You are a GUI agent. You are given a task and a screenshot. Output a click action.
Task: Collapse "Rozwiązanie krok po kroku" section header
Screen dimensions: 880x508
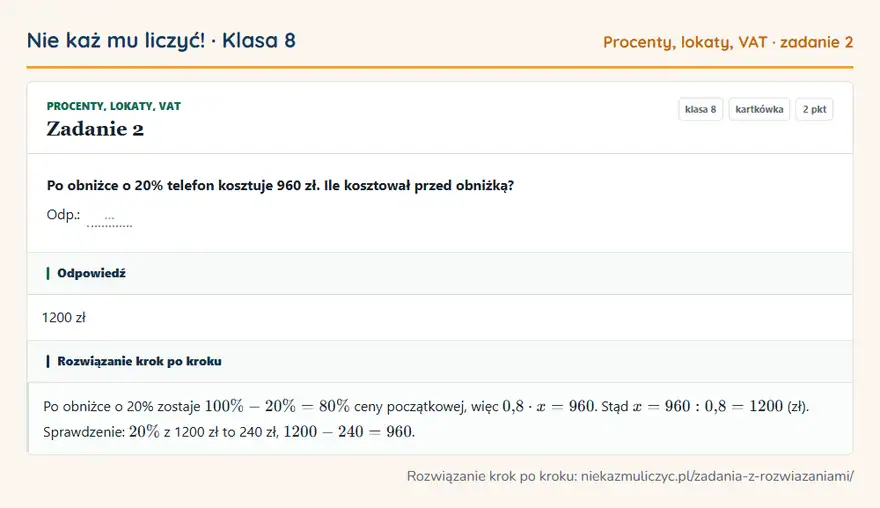[x=440, y=361]
